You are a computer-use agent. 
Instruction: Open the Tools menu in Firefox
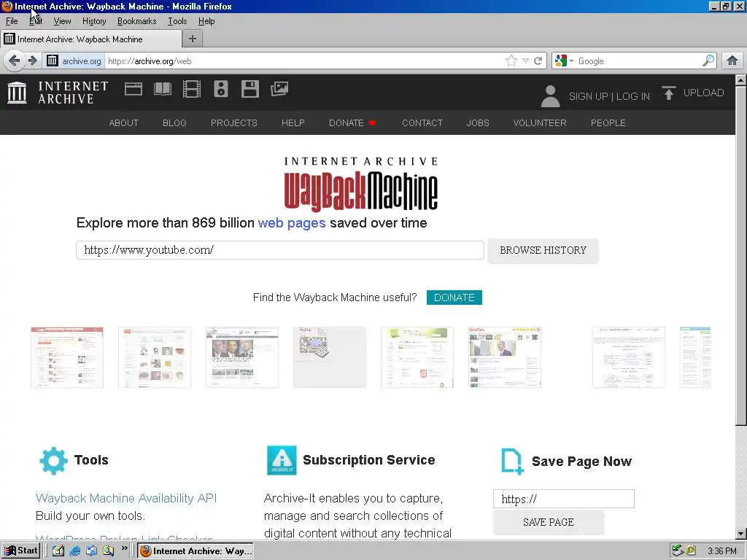tap(177, 21)
